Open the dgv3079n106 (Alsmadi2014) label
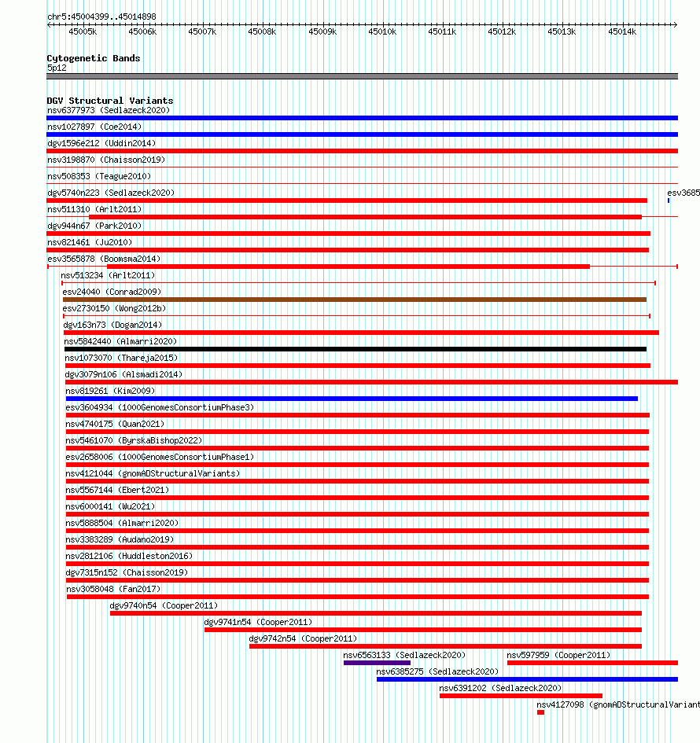The height and width of the screenshot is (743, 700). coord(123,375)
